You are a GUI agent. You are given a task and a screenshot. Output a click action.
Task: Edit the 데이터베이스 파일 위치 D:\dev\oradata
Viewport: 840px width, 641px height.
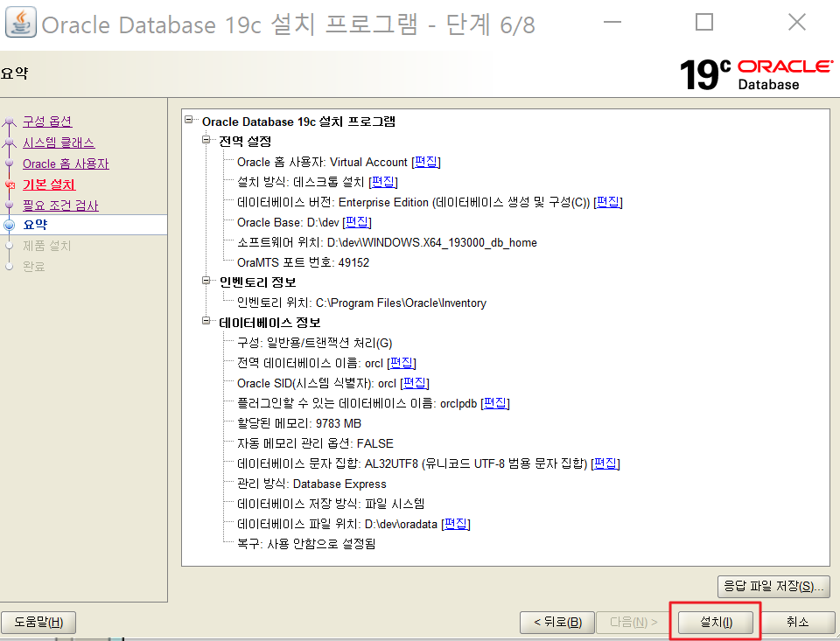[456, 524]
